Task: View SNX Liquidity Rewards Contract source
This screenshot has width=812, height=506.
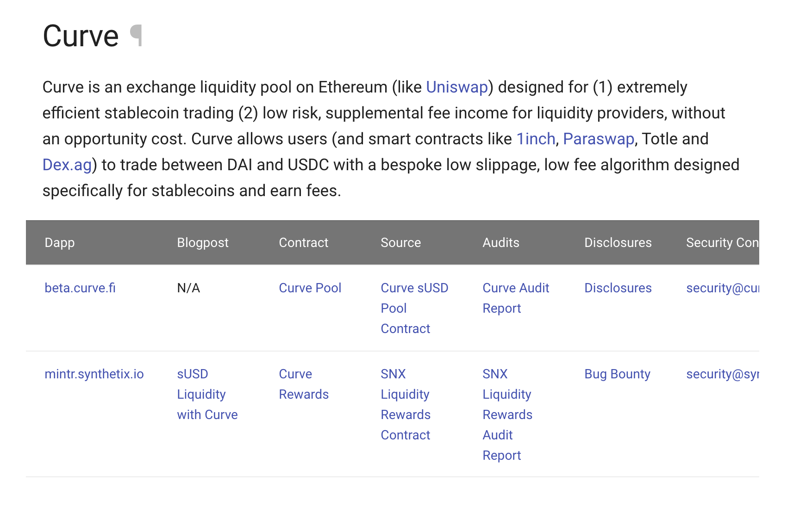Action: coord(405,404)
